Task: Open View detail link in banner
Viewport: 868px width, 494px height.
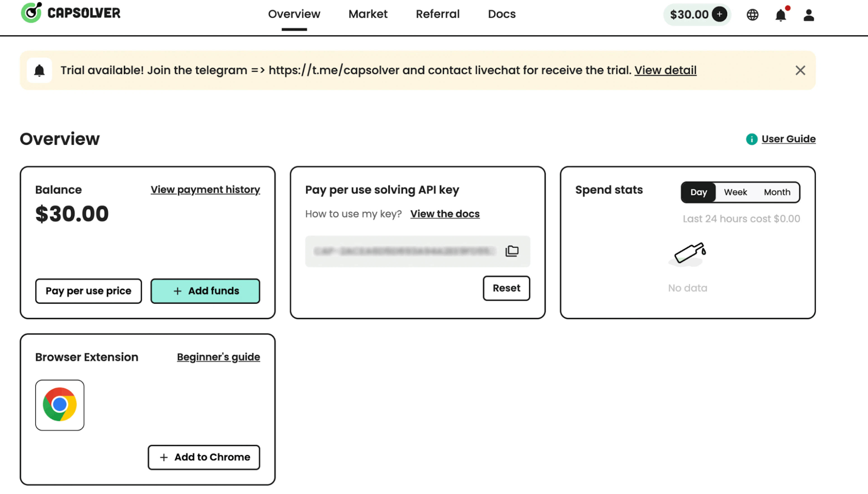Action: [665, 70]
